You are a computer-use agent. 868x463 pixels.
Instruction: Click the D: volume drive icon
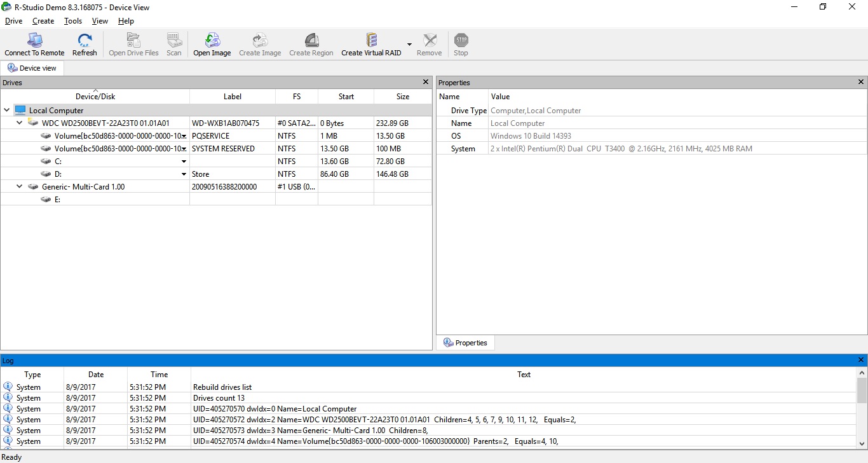46,174
